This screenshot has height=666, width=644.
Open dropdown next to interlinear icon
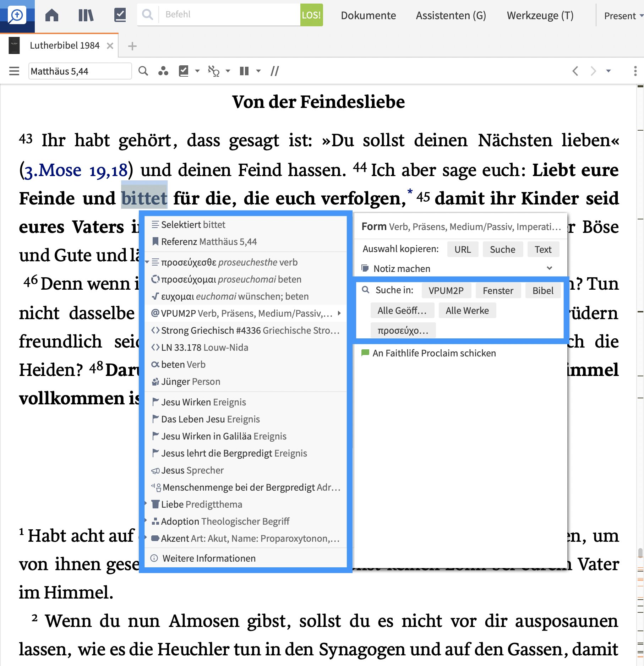(x=228, y=71)
